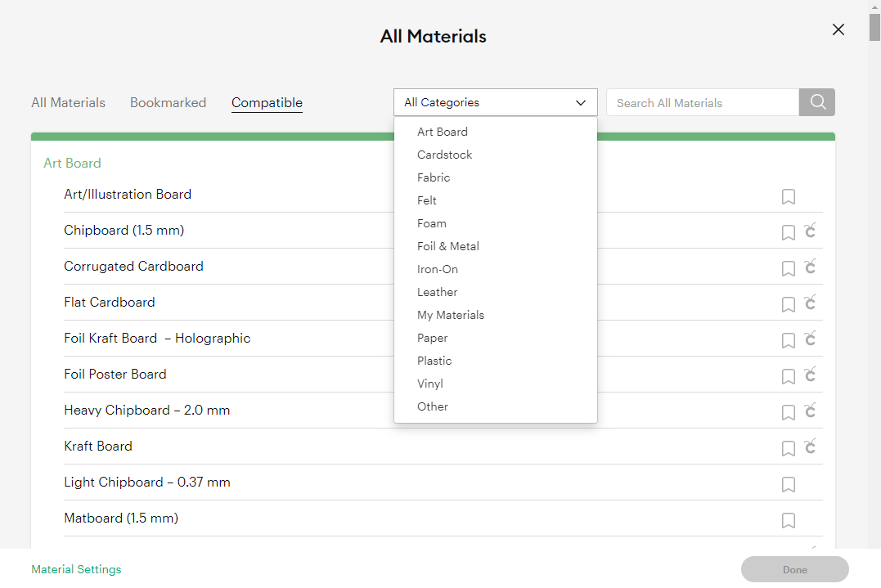Click the search magnifier button
The height and width of the screenshot is (588, 881).
pos(816,102)
